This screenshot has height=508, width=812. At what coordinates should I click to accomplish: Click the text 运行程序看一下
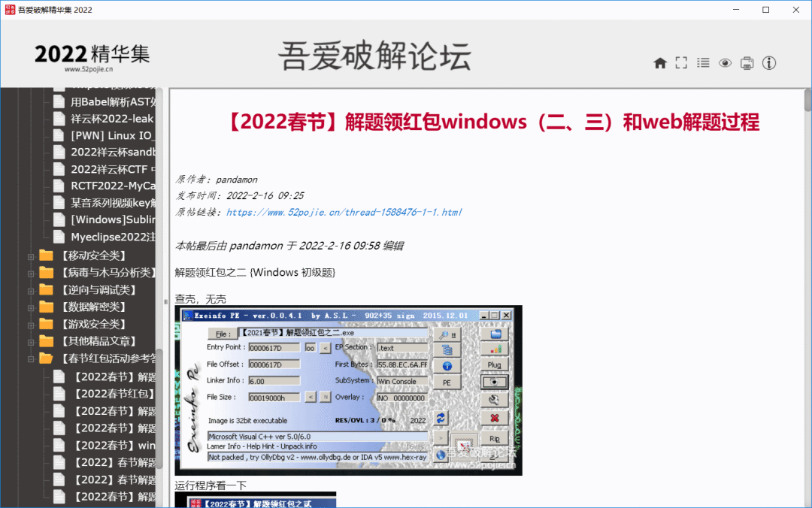(x=211, y=485)
